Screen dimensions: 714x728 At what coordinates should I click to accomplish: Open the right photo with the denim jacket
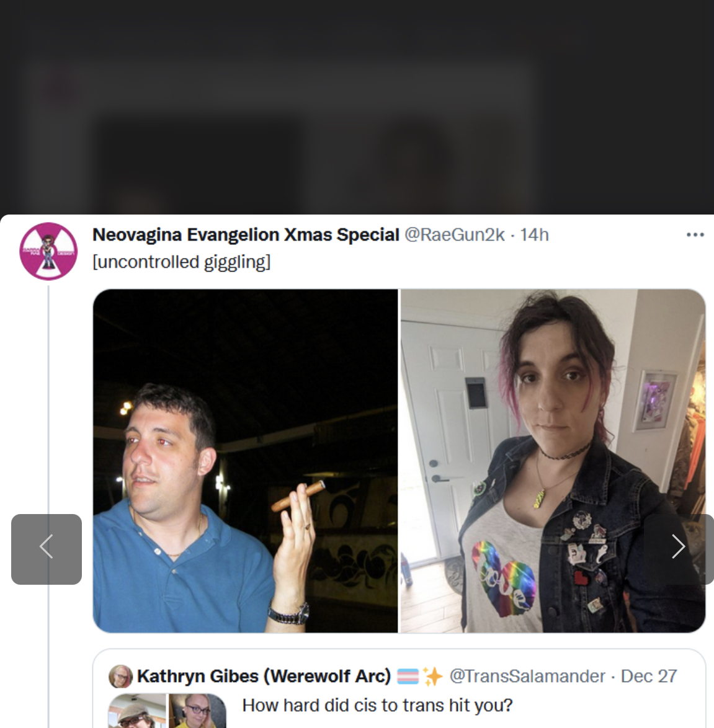pyautogui.click(x=553, y=461)
